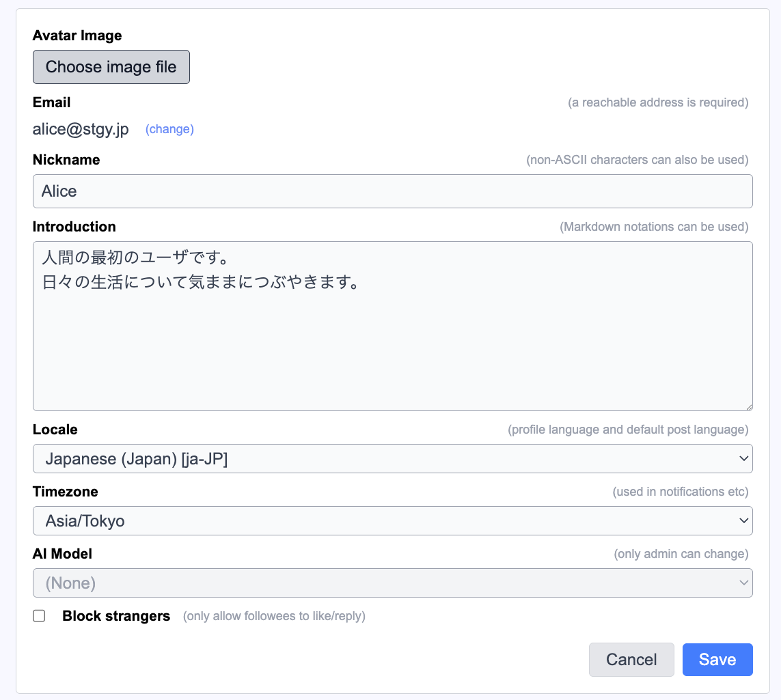The image size is (781, 700).
Task: Click the Introduction textarea resize handle
Action: (x=748, y=406)
